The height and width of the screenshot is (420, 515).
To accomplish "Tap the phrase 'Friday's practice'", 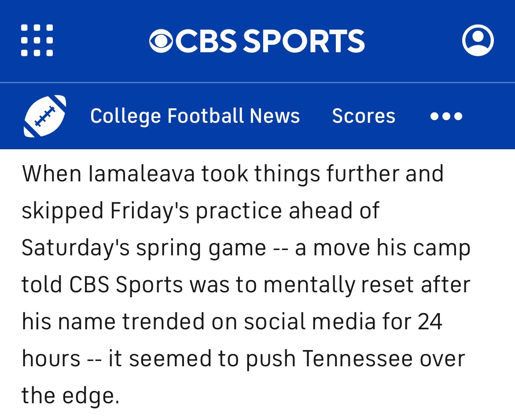I will (196, 210).
